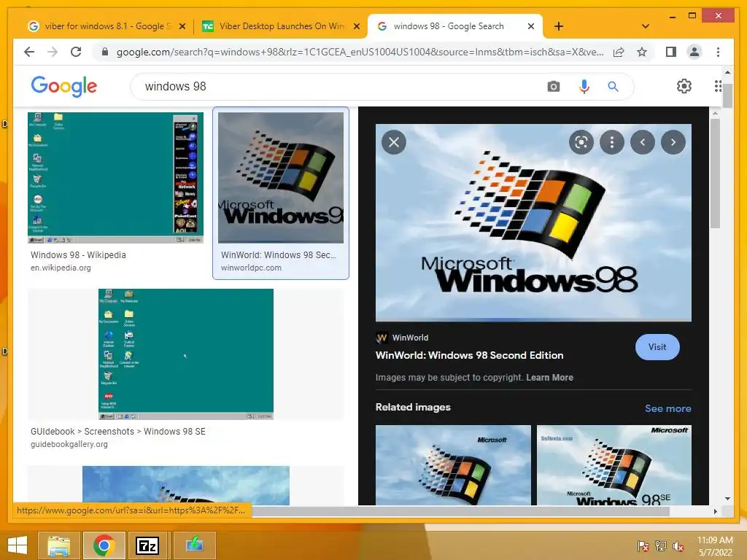The height and width of the screenshot is (560, 747).
Task: Click the en.wikipedia.org source text
Action: point(61,268)
